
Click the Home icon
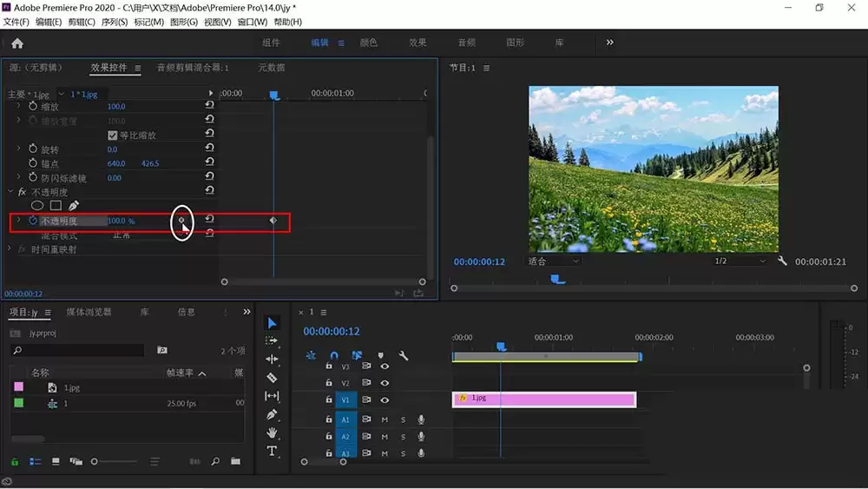[x=17, y=43]
